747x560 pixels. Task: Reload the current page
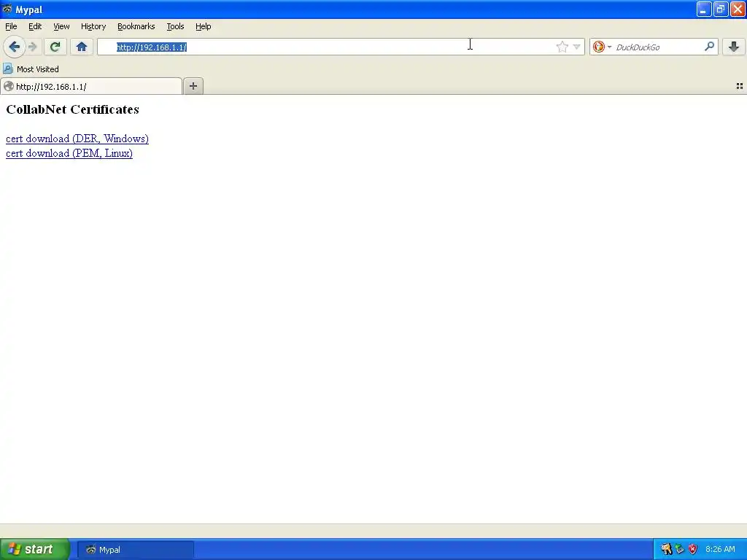(55, 47)
